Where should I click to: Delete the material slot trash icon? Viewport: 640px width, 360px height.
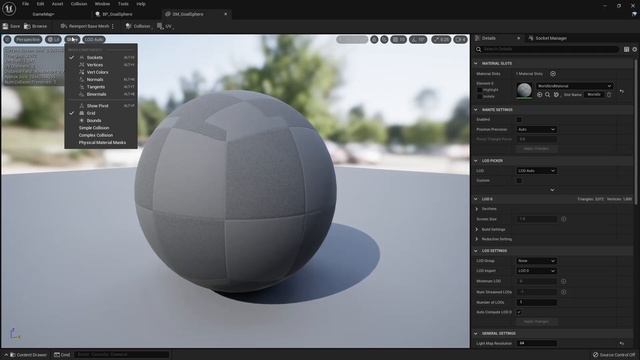(609, 95)
